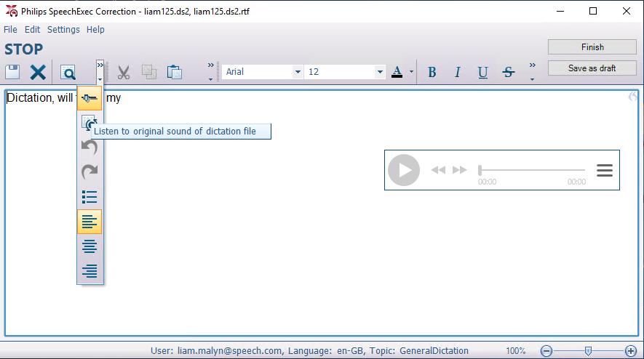Expand overflow chevron after Paste icon

[x=211, y=71]
